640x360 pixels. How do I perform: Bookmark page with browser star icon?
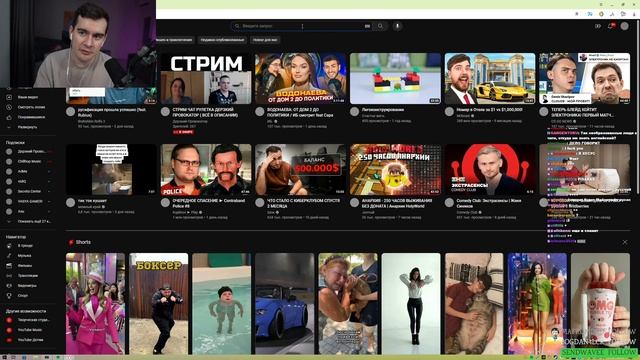[x=577, y=14]
